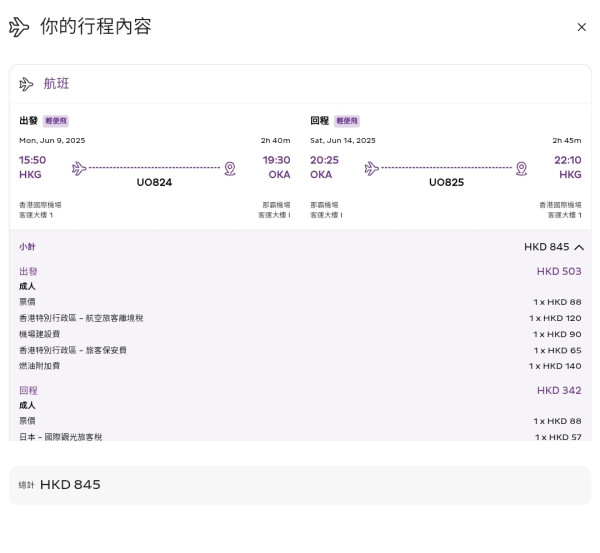Click the departure date Mon, Jun 9, 2025
The width and height of the screenshot is (600, 553).
(x=52, y=140)
